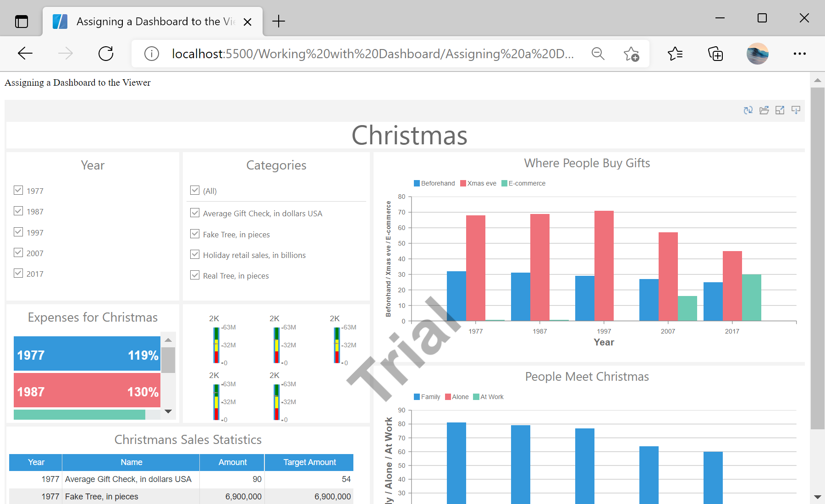Add the page to favorites

pos(632,54)
